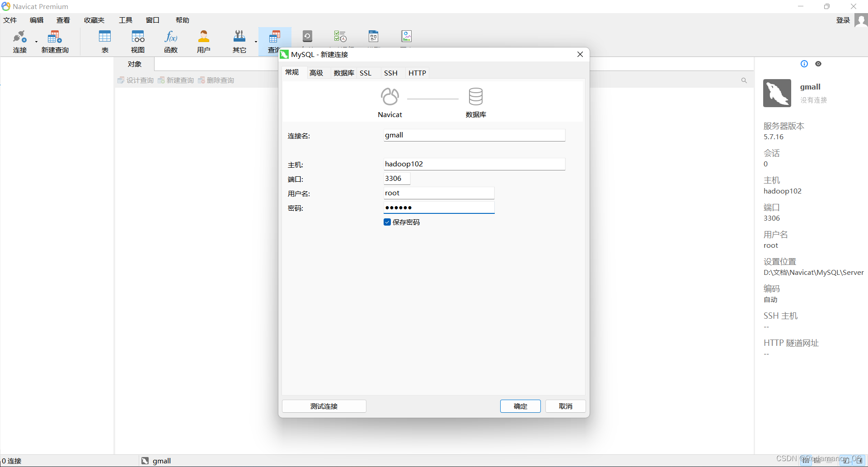Screen dimensions: 868x467
Task: Click 设计查询 in the object toolbar
Action: point(136,80)
